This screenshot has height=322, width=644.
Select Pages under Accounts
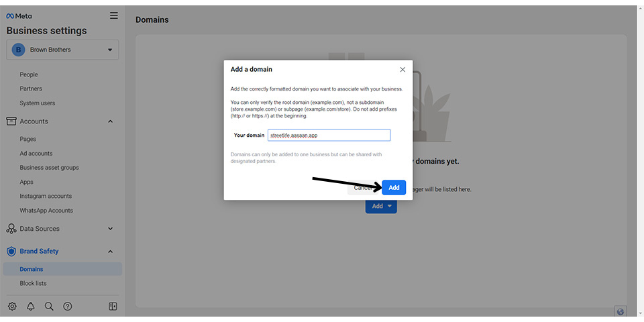(x=28, y=139)
